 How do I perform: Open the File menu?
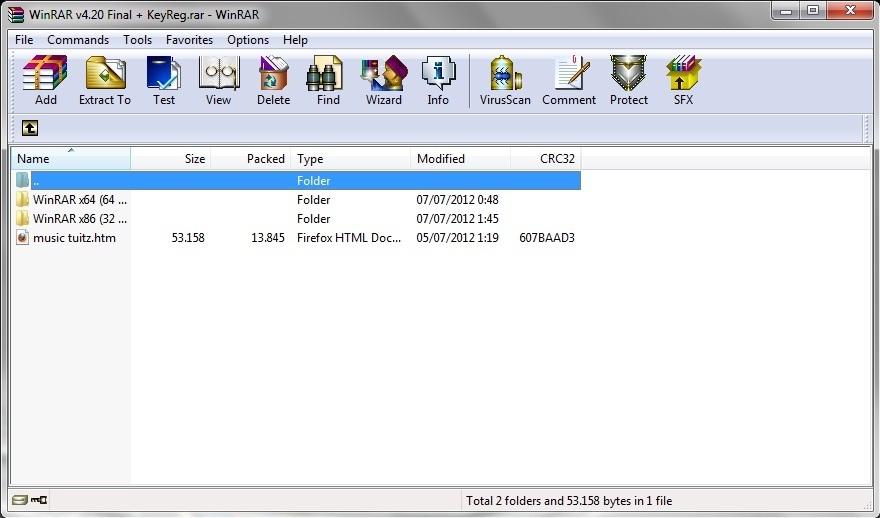24,40
